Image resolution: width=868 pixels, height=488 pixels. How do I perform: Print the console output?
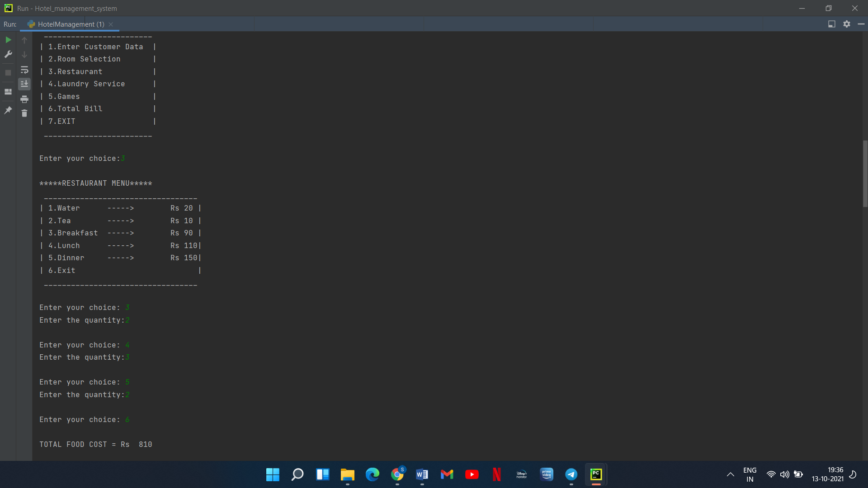[24, 99]
